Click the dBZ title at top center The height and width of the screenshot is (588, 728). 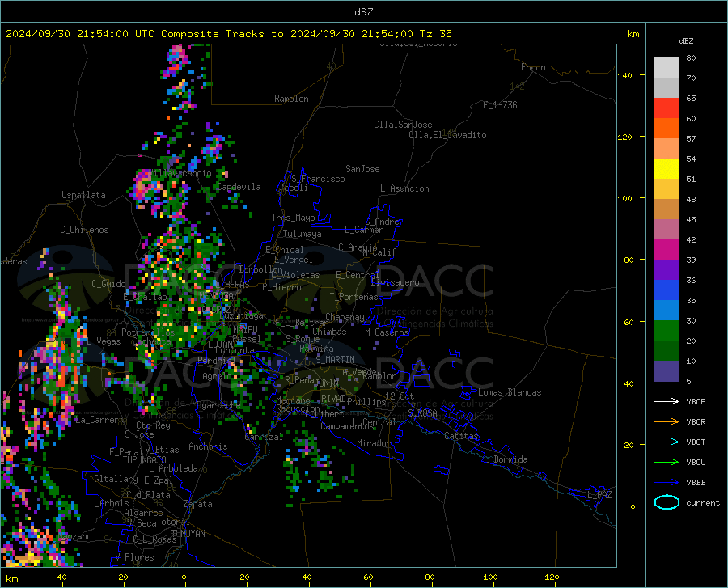(363, 12)
